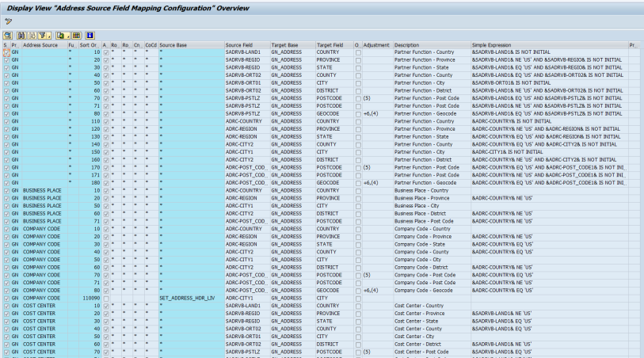Viewport: 644px width, 358px height.
Task: Open the layout grid icon
Action: tap(77, 36)
